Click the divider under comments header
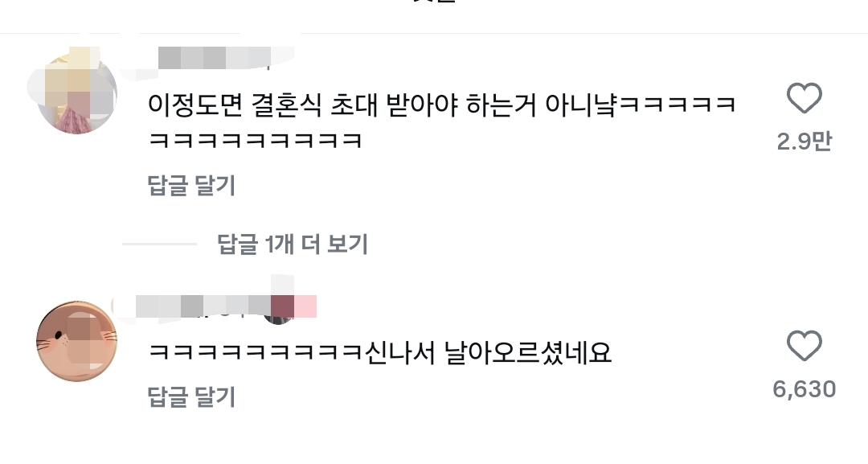The image size is (868, 464). [x=434, y=33]
